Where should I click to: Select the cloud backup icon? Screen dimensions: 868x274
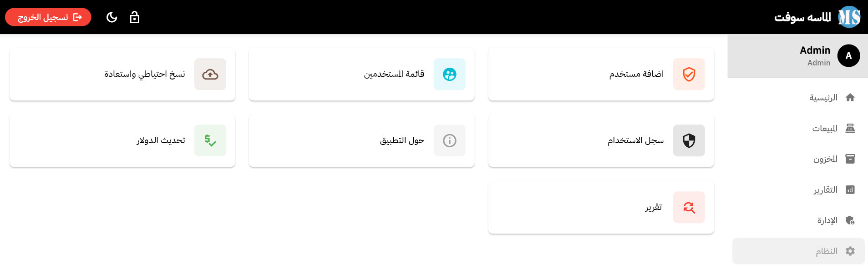[210, 74]
